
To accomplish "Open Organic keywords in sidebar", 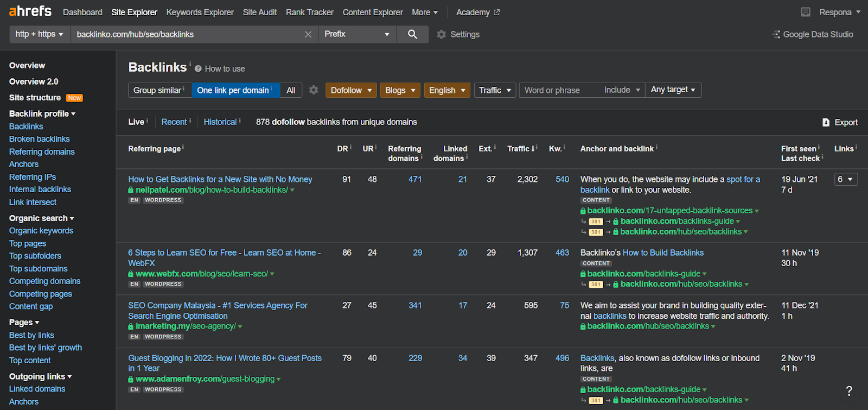I will pos(41,230).
